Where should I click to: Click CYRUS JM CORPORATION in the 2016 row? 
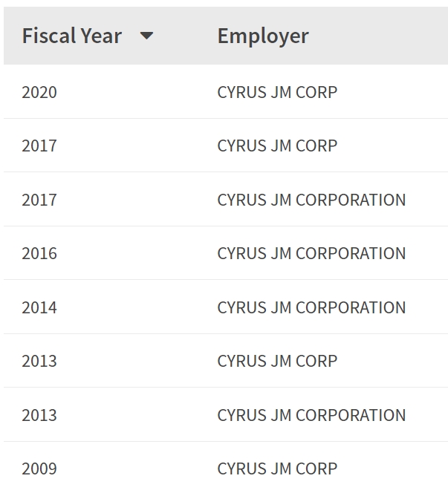tap(311, 253)
